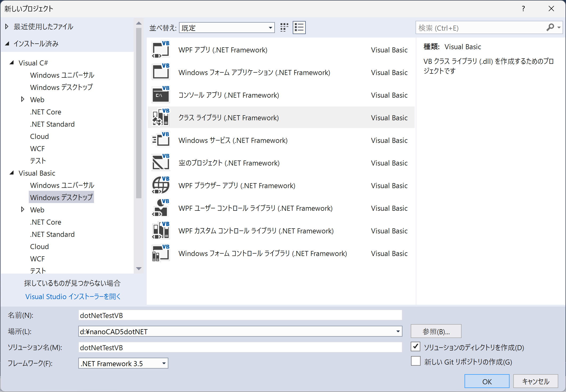Select Windows ユニバーサル under Visual Basic

[62, 185]
